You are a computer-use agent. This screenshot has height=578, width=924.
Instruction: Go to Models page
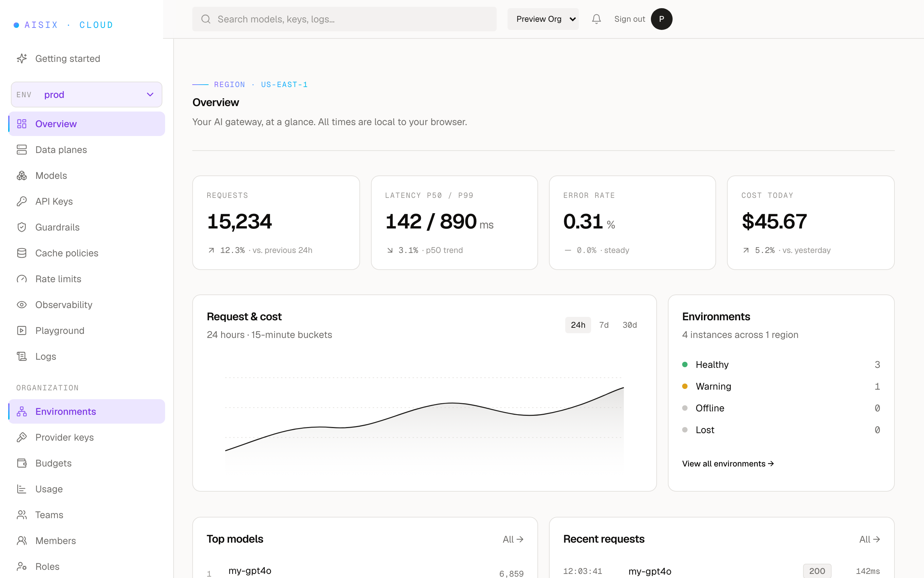pyautogui.click(x=87, y=175)
